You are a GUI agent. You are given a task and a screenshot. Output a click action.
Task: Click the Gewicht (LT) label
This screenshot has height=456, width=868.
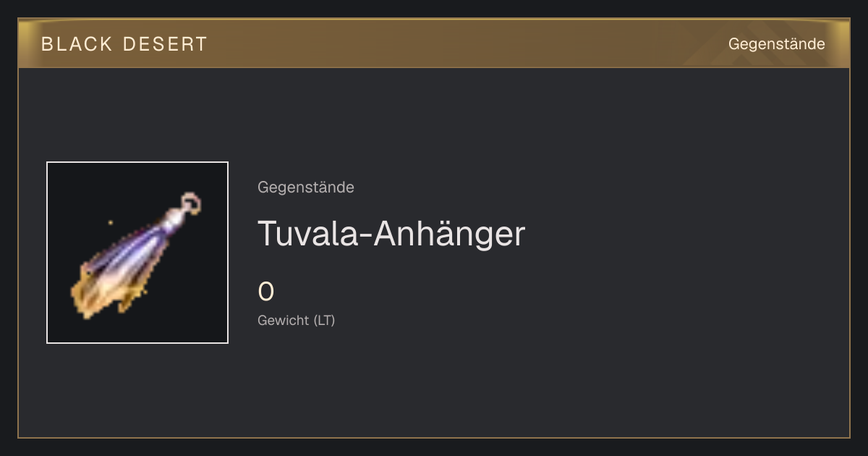[x=297, y=320]
